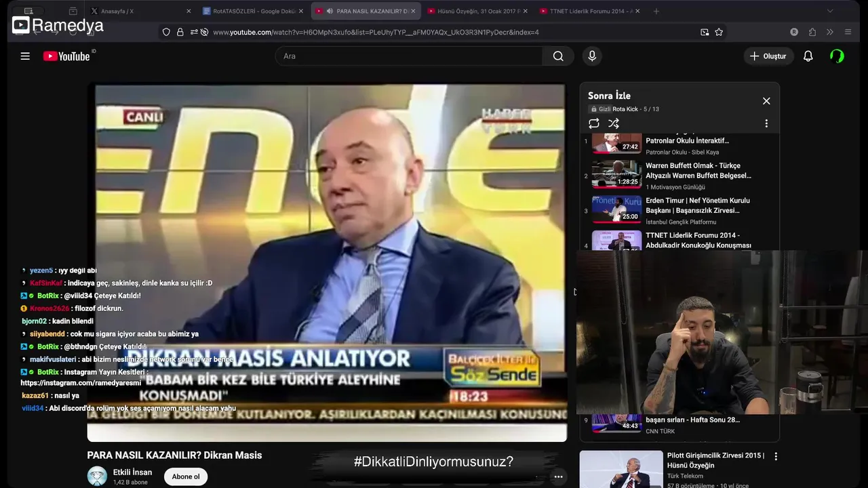Toggle playlist loop

[x=594, y=123]
